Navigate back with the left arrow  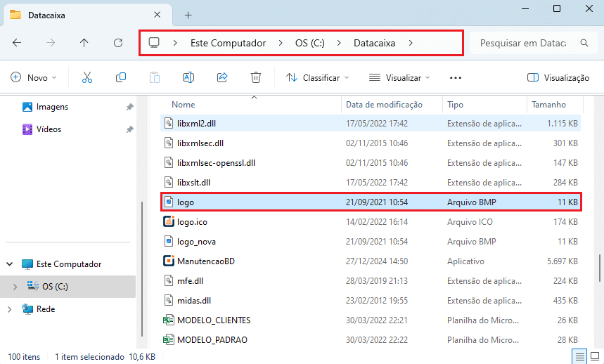click(17, 43)
